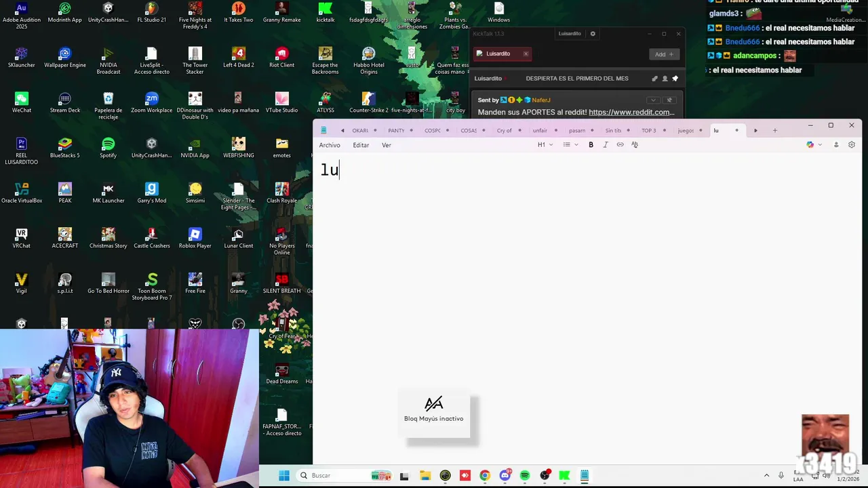
Task: Open the Archivo menu
Action: [330, 145]
